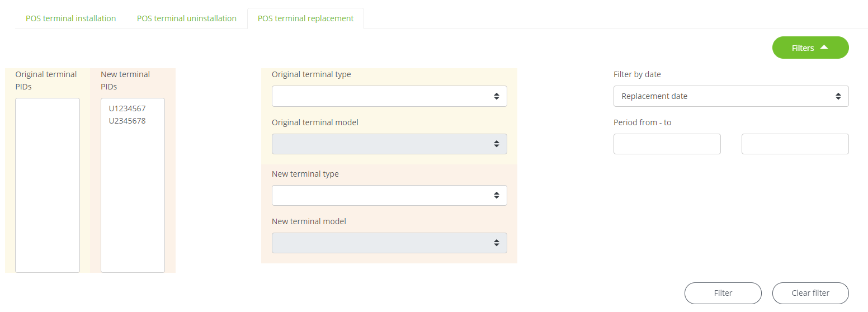Viewport: 868px width, 312px height.
Task: Select the POS terminal replacement tab
Action: click(305, 18)
